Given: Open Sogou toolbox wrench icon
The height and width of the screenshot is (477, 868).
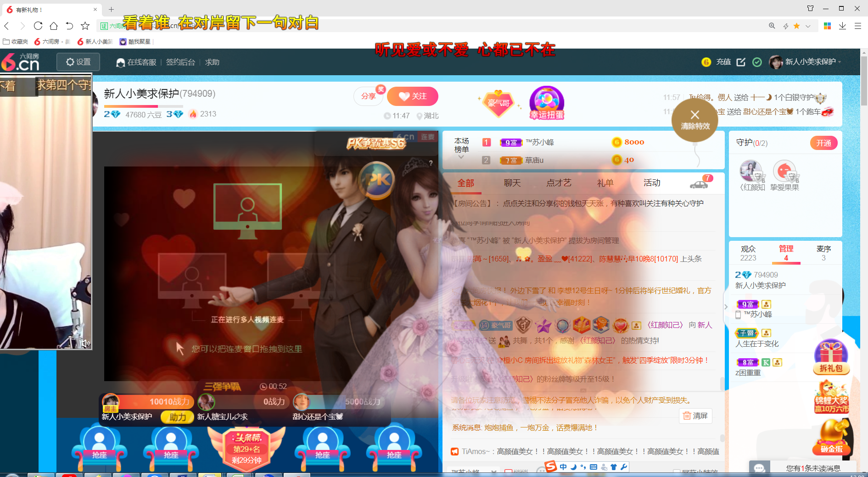Looking at the screenshot, I should pos(623,467).
